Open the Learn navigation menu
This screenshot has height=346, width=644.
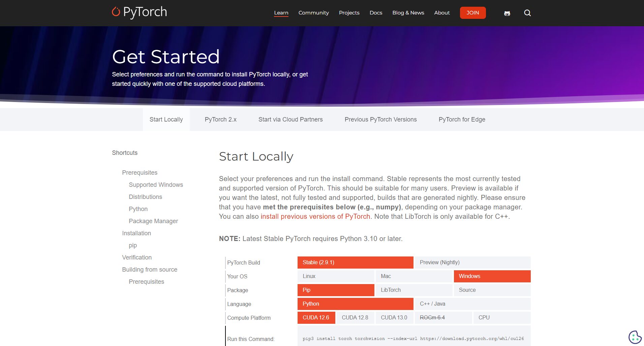281,13
